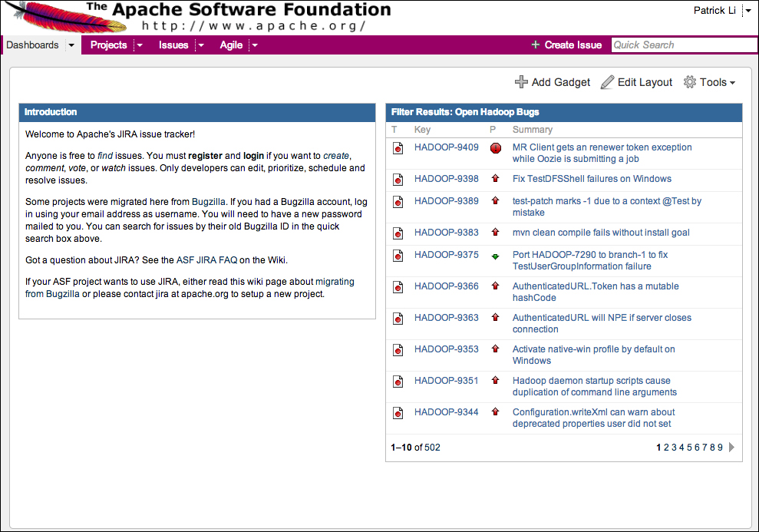
Task: Click the red priority arrow for HADOOP-9351
Action: (x=495, y=380)
